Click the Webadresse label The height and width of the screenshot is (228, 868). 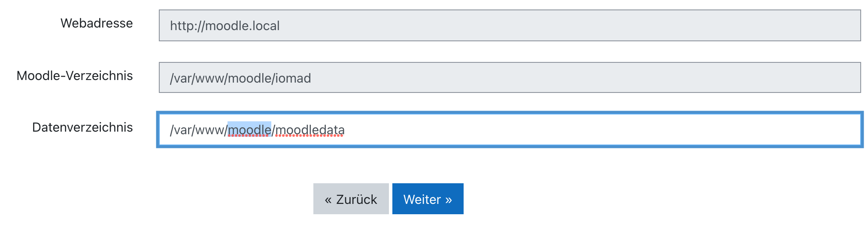pyautogui.click(x=97, y=23)
